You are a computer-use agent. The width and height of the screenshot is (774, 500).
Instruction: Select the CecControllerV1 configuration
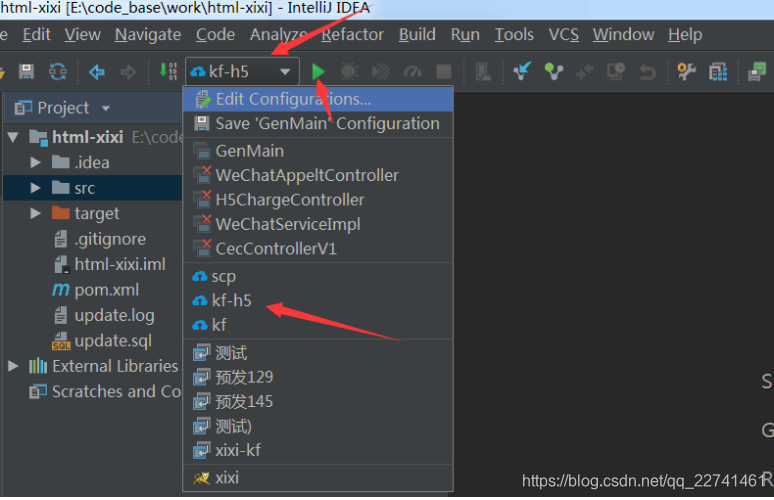(x=318, y=249)
